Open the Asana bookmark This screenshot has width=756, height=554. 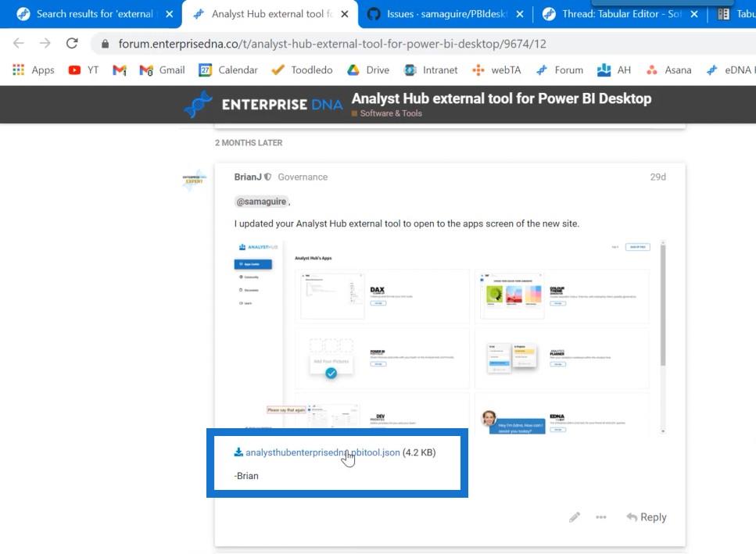tap(668, 70)
